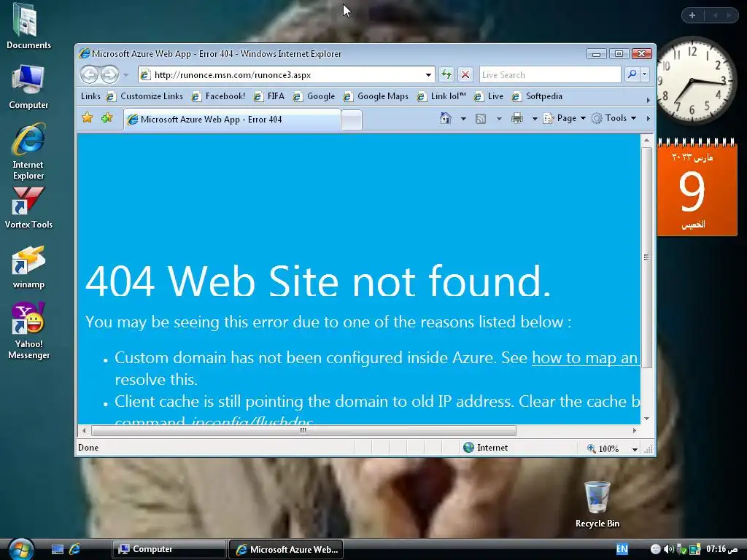Click the sidebar add gadgets plus button
The height and width of the screenshot is (560, 747).
click(x=692, y=15)
